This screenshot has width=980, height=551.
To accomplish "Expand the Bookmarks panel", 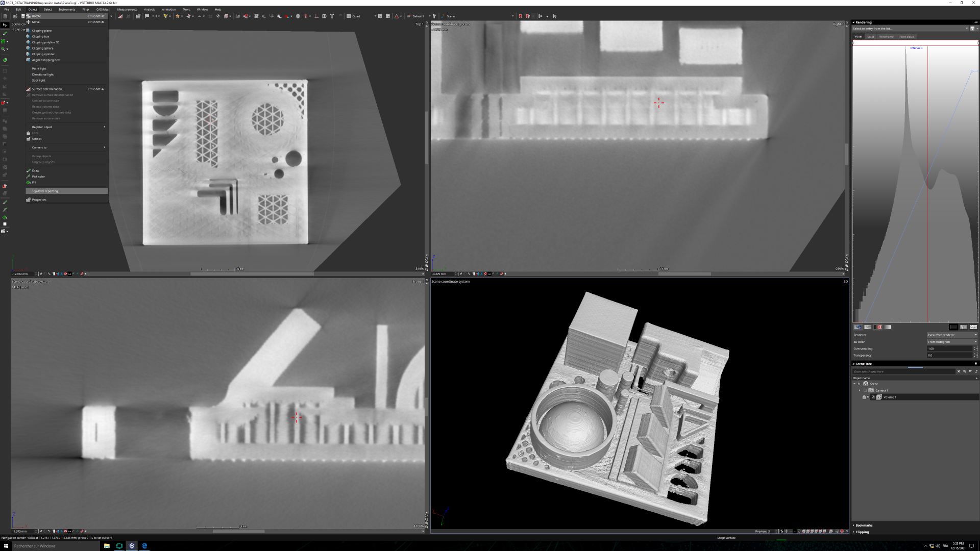I will pos(864,525).
